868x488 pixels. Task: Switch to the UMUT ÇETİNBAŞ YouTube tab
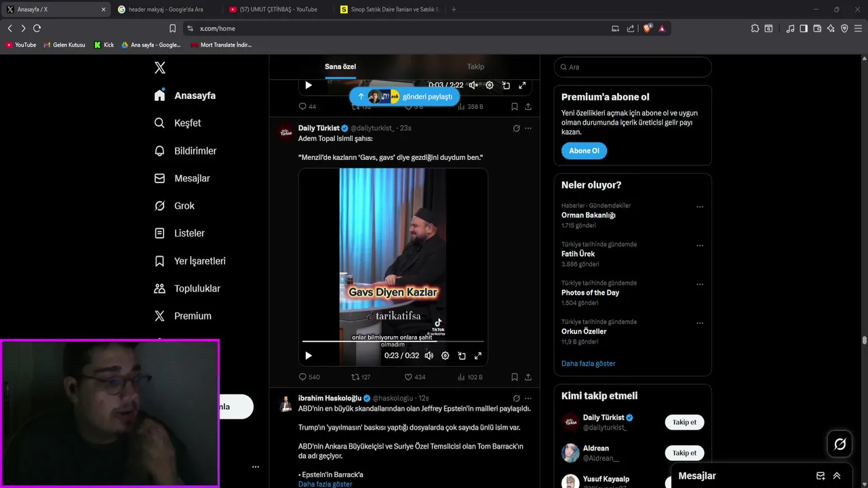(278, 9)
